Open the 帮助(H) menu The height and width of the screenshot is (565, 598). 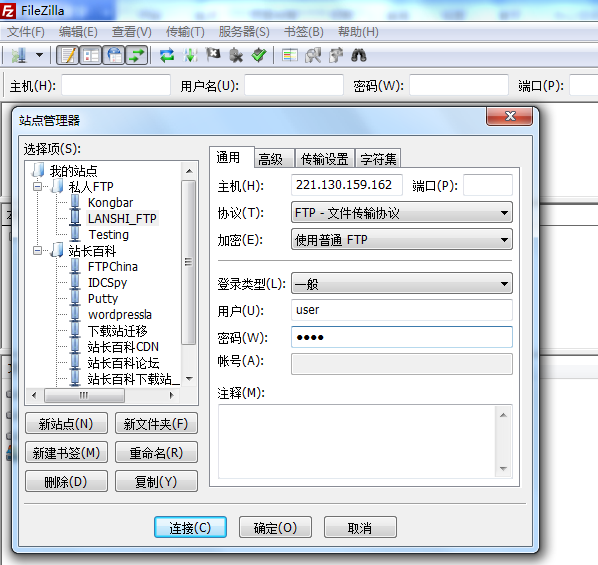pyautogui.click(x=358, y=32)
